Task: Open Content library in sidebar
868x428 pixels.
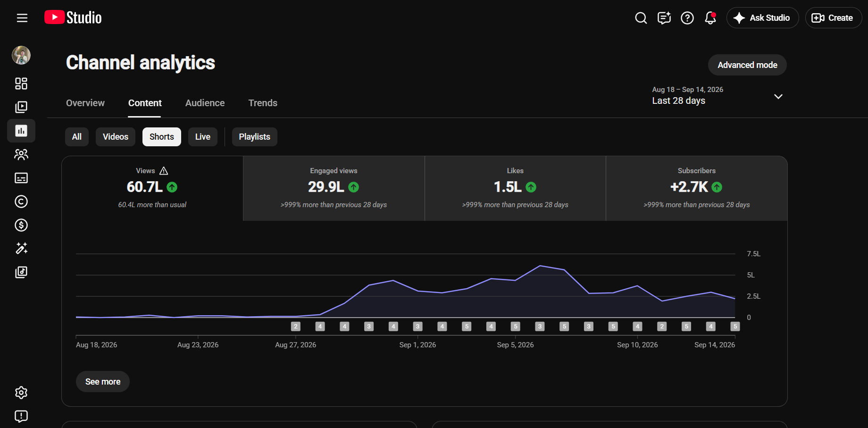Action: 21,107
